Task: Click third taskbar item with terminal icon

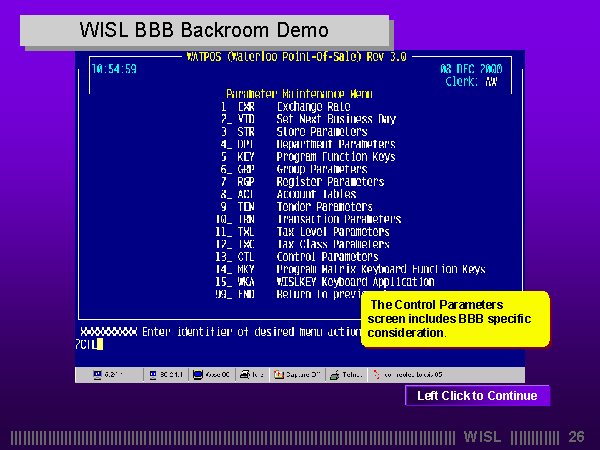Action: click(214, 375)
